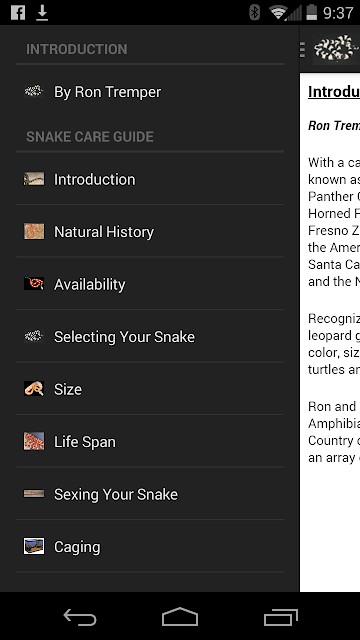Tap the Android home button

tap(180, 616)
